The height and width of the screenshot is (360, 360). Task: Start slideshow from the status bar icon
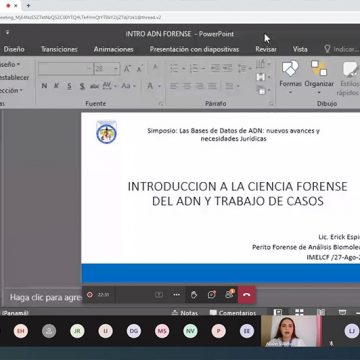342,313
